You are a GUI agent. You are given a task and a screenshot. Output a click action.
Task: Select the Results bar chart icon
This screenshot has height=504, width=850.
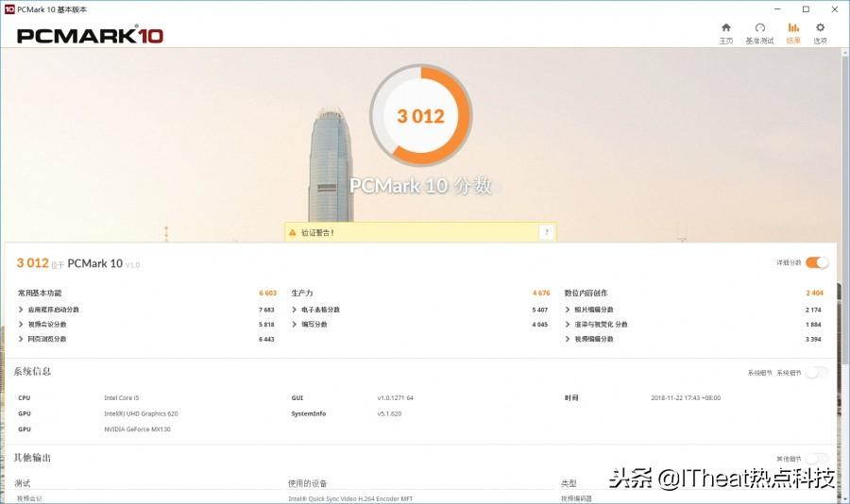point(793,27)
